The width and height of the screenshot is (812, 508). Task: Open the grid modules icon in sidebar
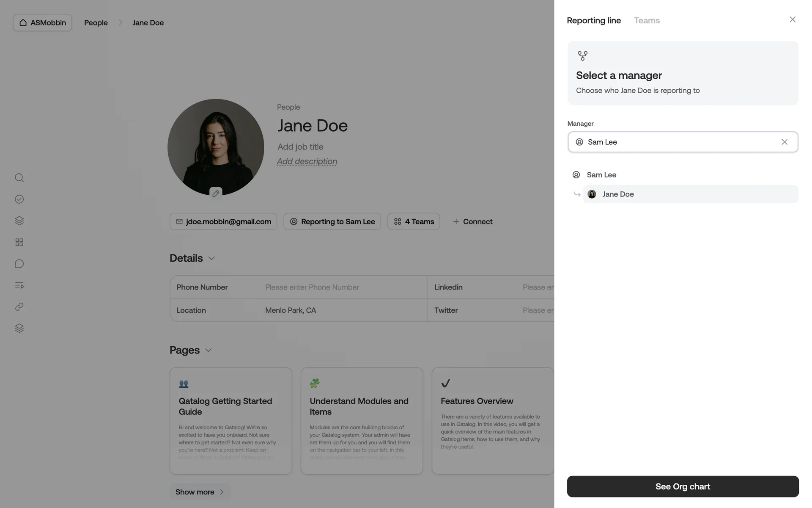point(19,242)
